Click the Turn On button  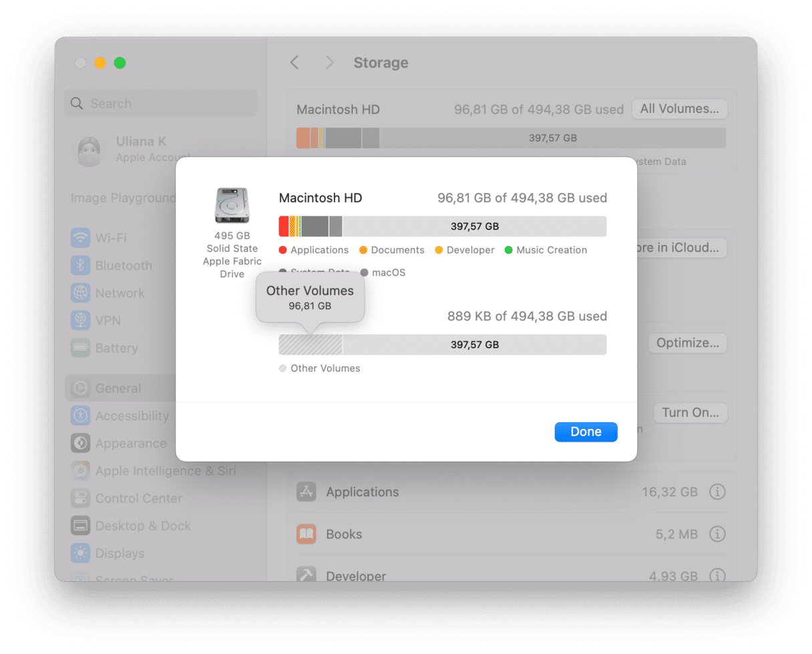point(690,413)
